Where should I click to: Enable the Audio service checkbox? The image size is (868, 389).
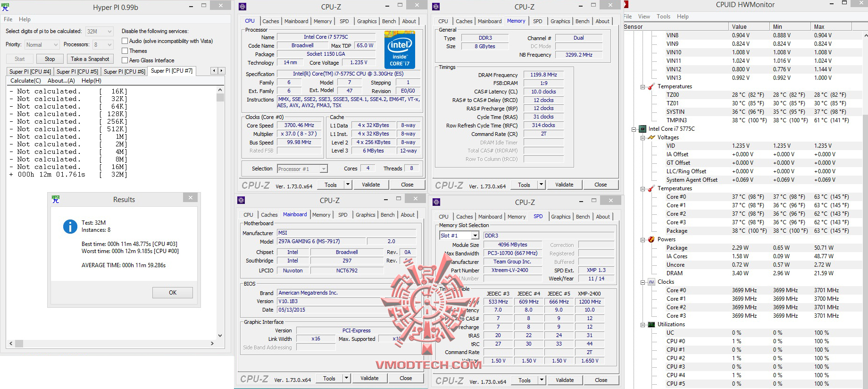[x=125, y=41]
